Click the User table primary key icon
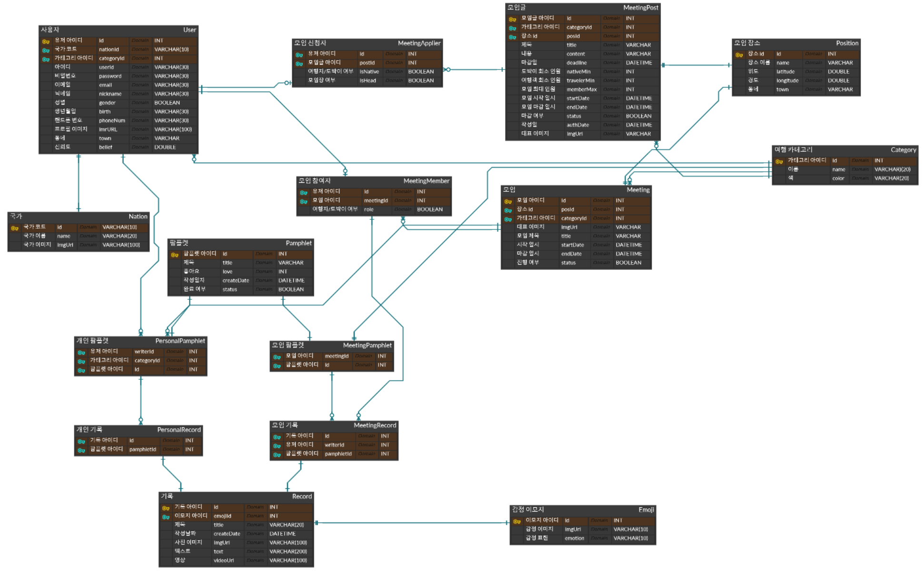This screenshot has height=572, width=924. pyautogui.click(x=46, y=41)
